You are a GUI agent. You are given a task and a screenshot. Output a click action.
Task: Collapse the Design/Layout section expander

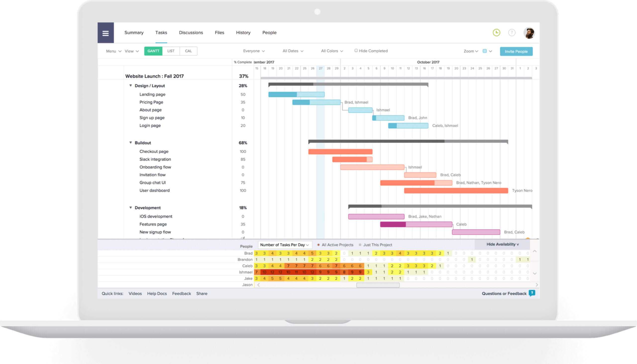coord(131,86)
